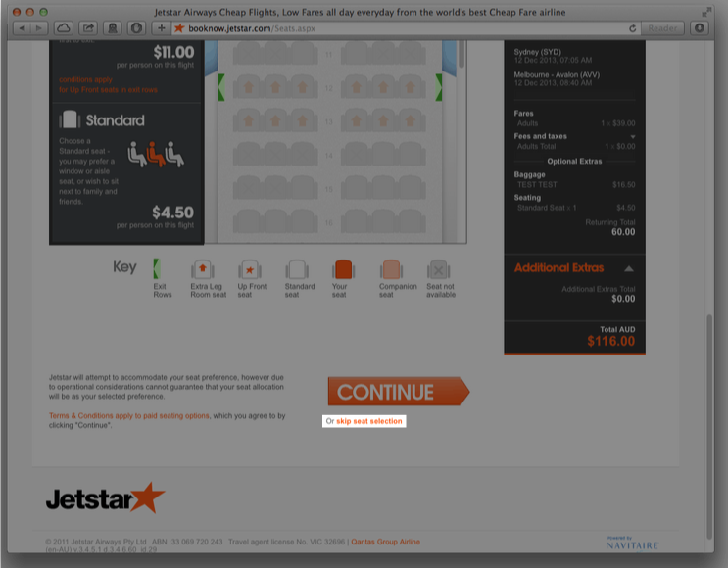The image size is (728, 568).
Task: Click Melbourne - Avalon (AVV) flight text
Action: click(x=557, y=74)
